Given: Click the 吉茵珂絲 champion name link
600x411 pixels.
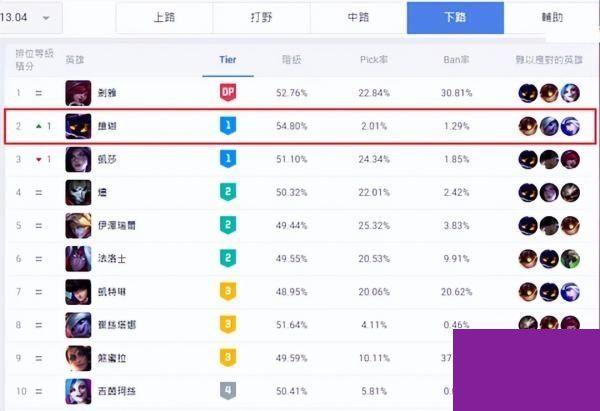Looking at the screenshot, I should (116, 390).
